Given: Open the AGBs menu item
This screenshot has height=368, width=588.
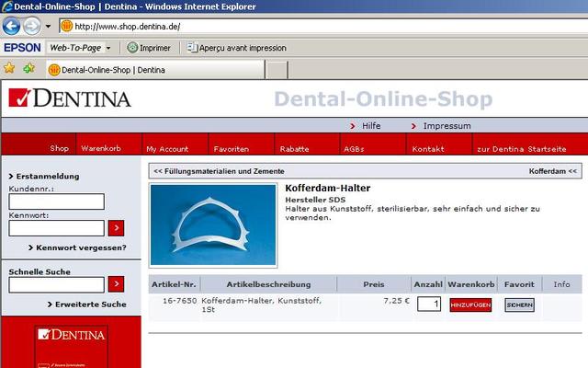Looking at the screenshot, I should (354, 149).
